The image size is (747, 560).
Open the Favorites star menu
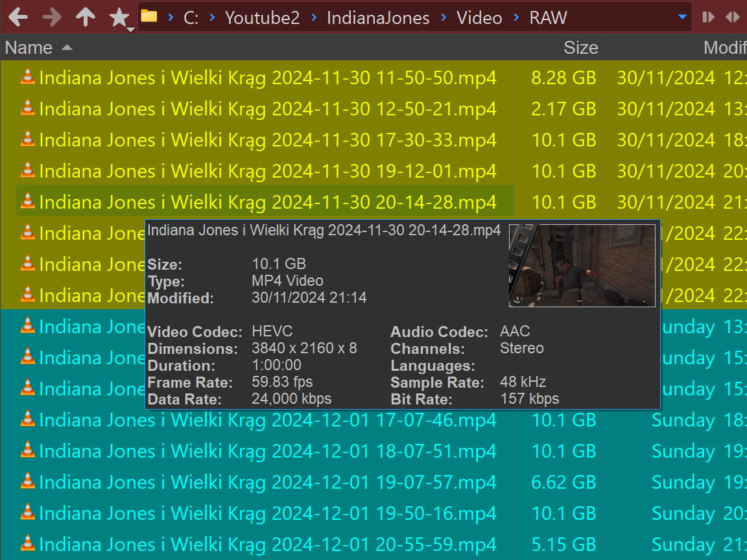point(120,18)
